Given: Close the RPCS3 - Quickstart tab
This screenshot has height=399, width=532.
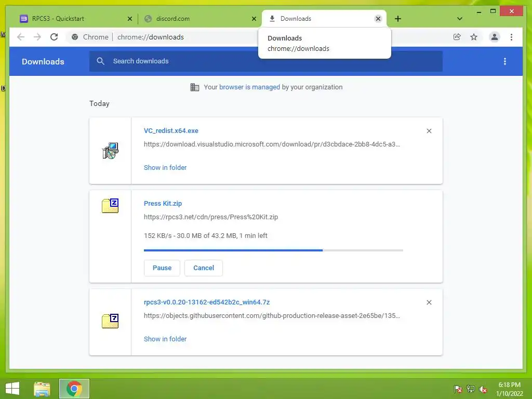Looking at the screenshot, I should [x=129, y=19].
